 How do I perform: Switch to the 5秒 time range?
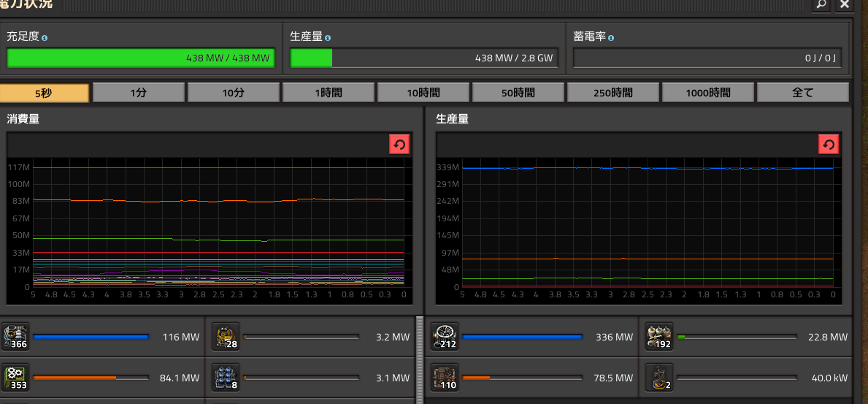[45, 93]
